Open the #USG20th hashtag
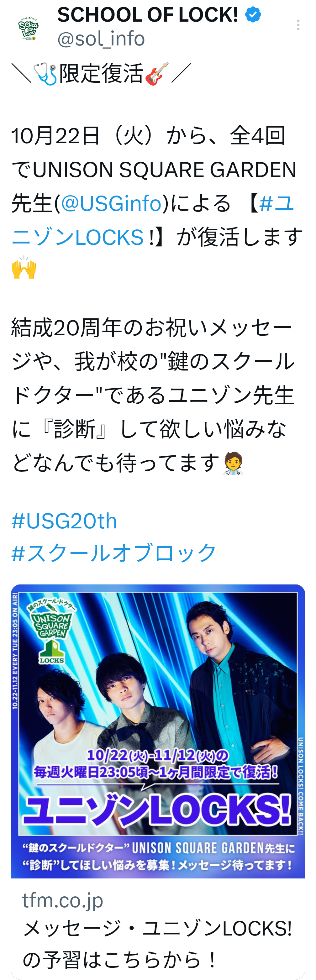 pos(64,521)
